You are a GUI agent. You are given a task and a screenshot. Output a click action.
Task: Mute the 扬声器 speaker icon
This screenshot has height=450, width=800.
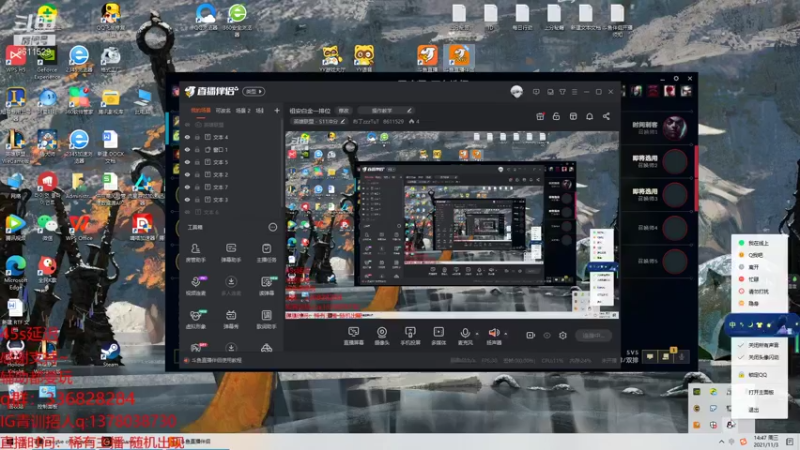(x=494, y=333)
